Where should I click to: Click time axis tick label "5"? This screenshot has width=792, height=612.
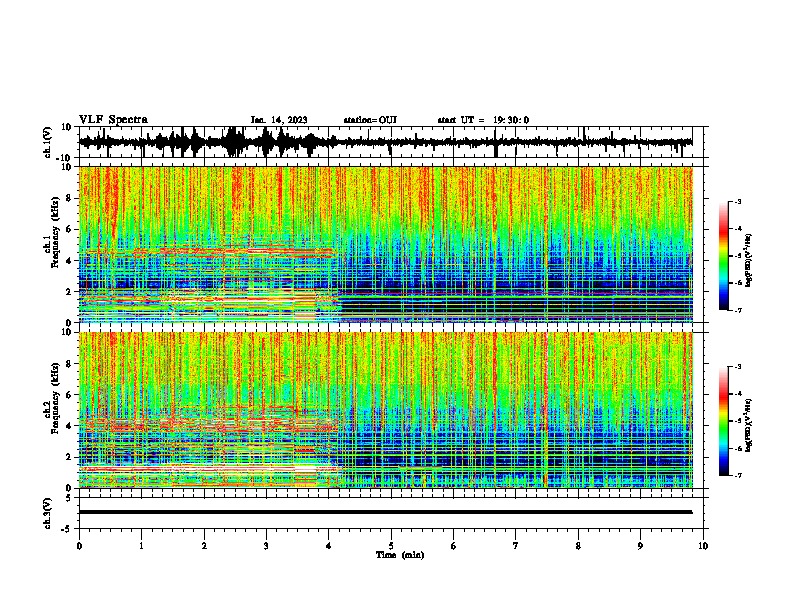pyautogui.click(x=391, y=546)
